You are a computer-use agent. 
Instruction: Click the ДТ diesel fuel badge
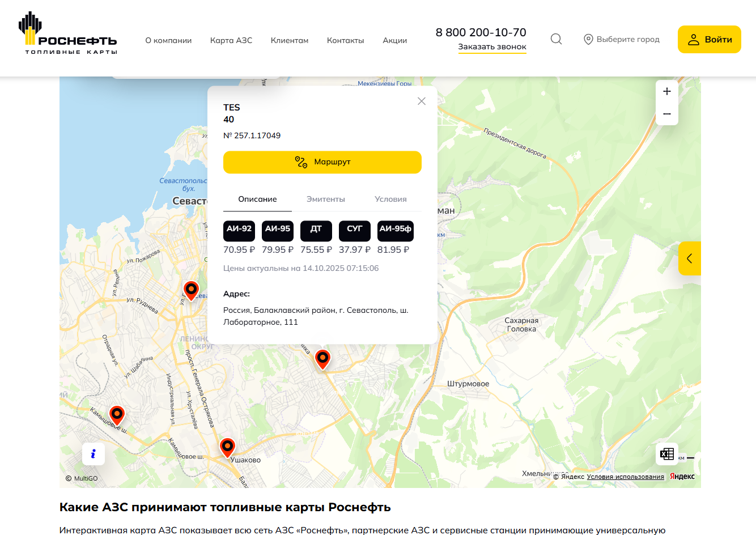point(316,231)
